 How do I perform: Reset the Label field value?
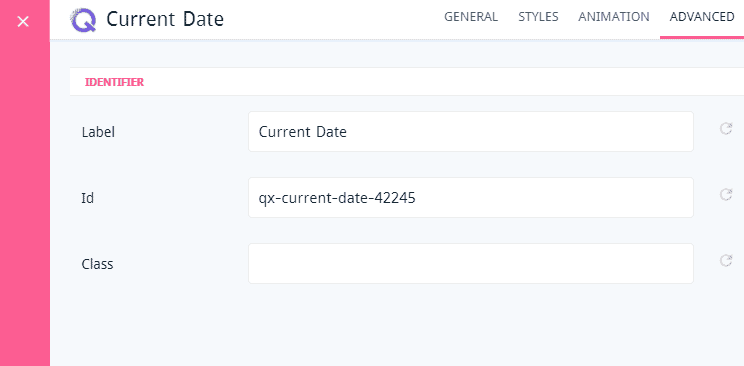tap(726, 129)
